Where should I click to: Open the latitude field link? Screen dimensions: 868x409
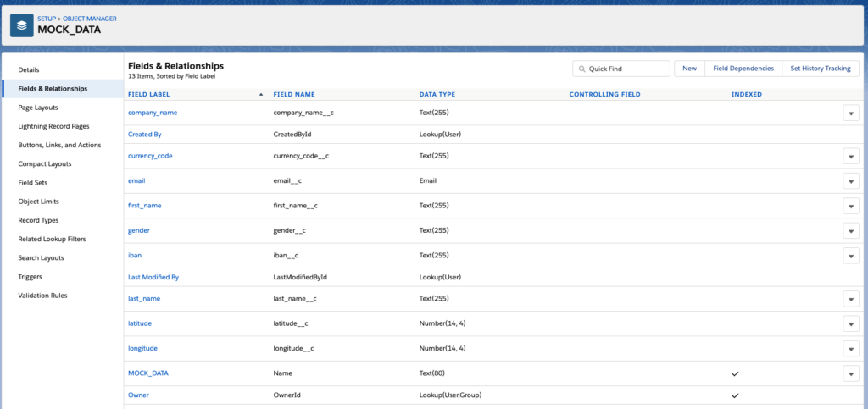pyautogui.click(x=140, y=323)
